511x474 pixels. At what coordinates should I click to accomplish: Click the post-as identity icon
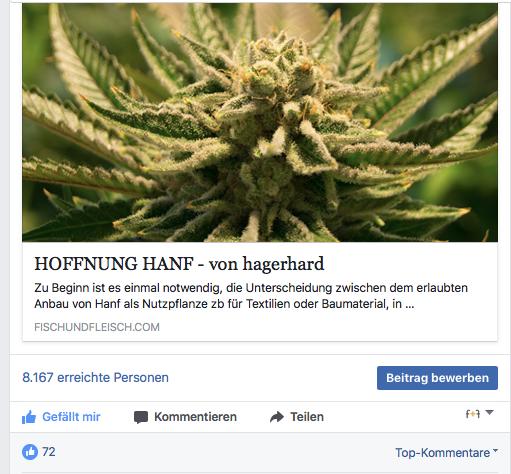(473, 414)
